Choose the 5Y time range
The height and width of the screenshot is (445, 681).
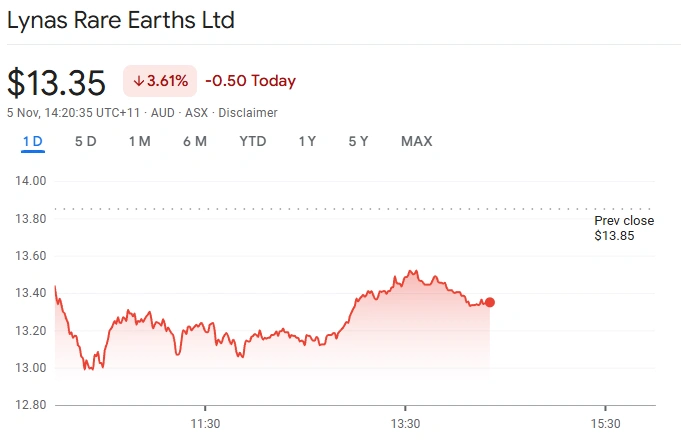358,141
